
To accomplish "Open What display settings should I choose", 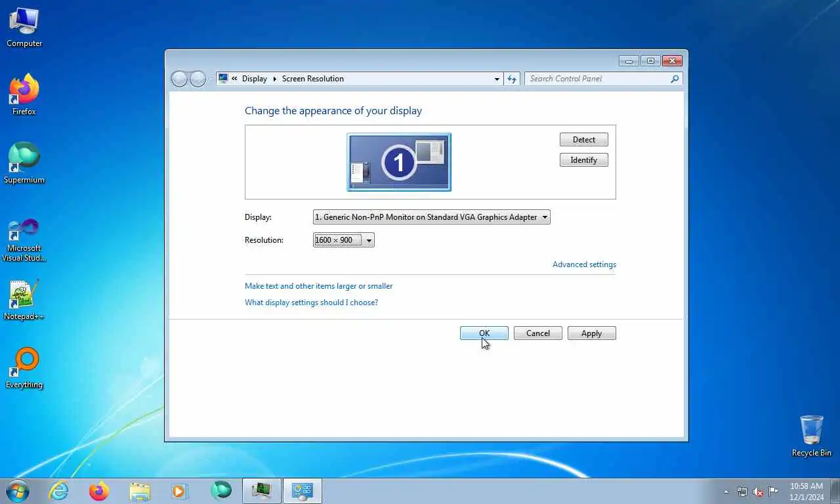I will click(312, 303).
